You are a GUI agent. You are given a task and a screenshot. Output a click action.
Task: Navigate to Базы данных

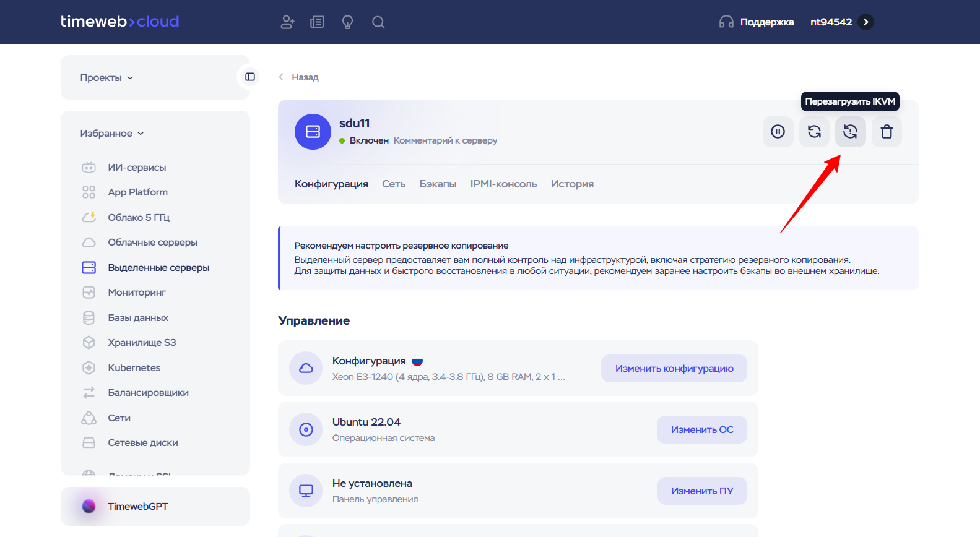coord(138,317)
